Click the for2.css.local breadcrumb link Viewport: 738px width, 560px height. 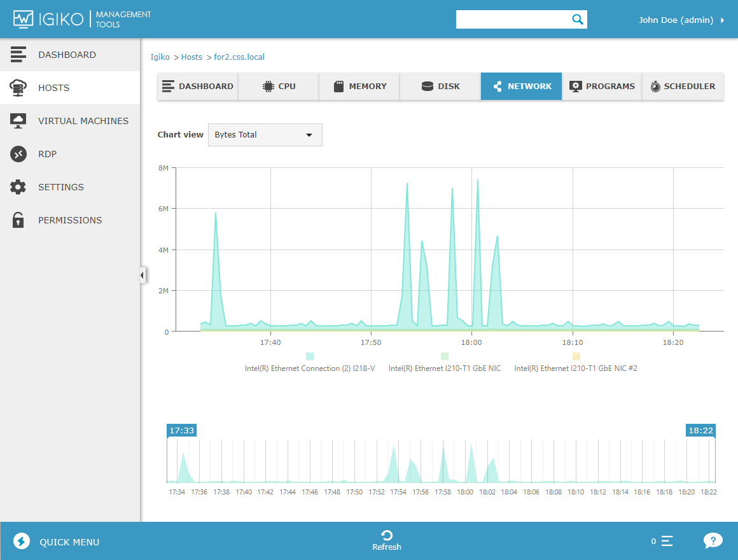239,57
